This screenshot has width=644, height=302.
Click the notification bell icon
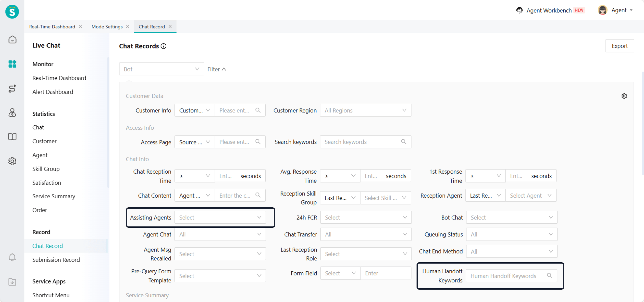point(12,257)
